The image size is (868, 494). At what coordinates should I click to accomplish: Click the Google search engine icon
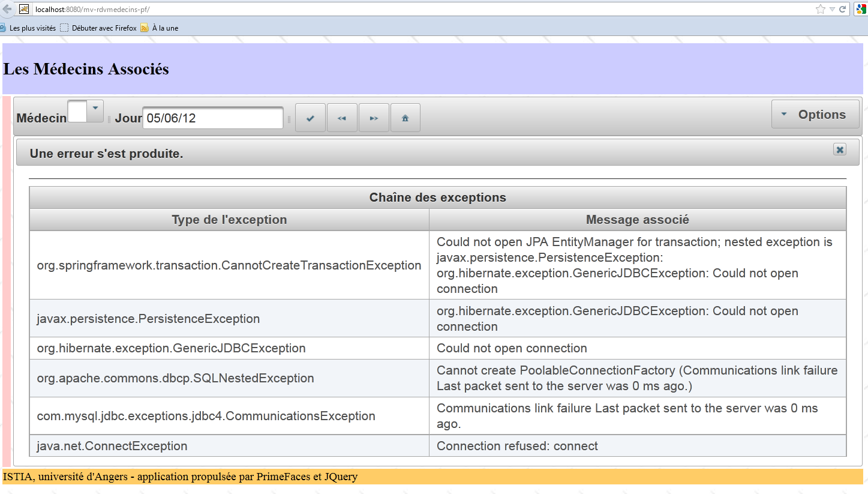[860, 9]
